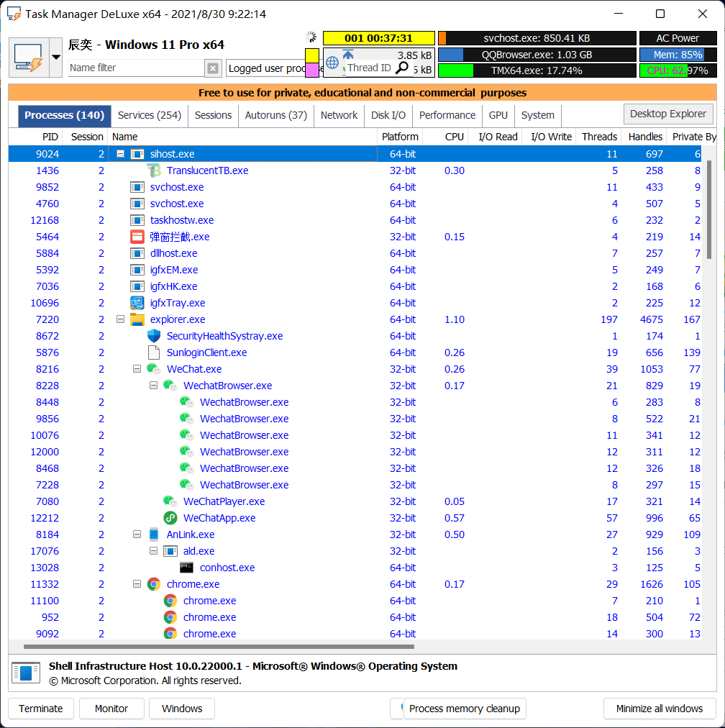Viewport: 725px width, 728px height.
Task: Click the Terminate button
Action: pos(41,709)
